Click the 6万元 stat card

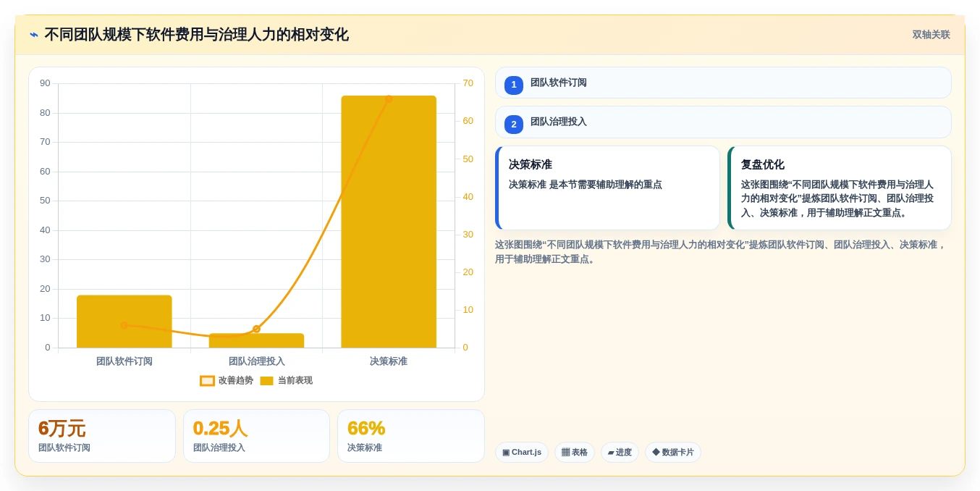coord(102,436)
